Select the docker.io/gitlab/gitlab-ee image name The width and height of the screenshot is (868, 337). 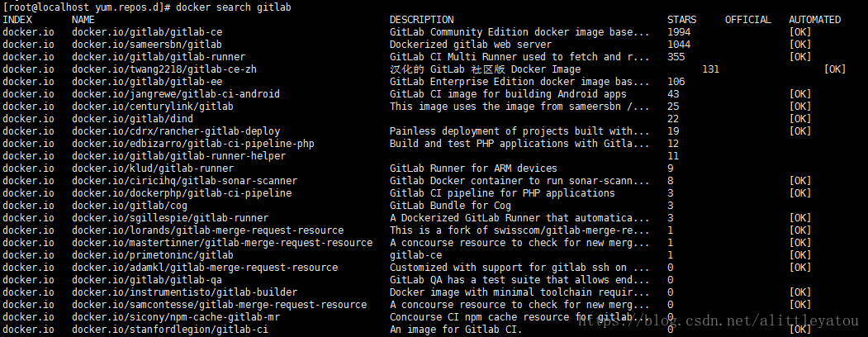(x=147, y=82)
